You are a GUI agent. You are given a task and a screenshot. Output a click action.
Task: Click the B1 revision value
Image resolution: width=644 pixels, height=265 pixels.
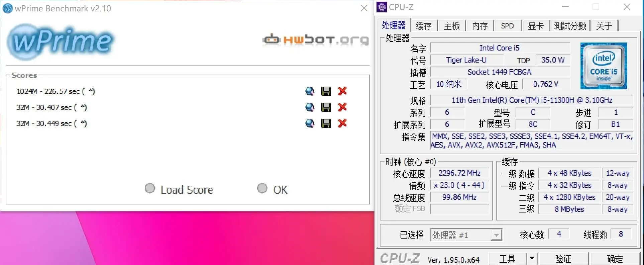pos(616,124)
